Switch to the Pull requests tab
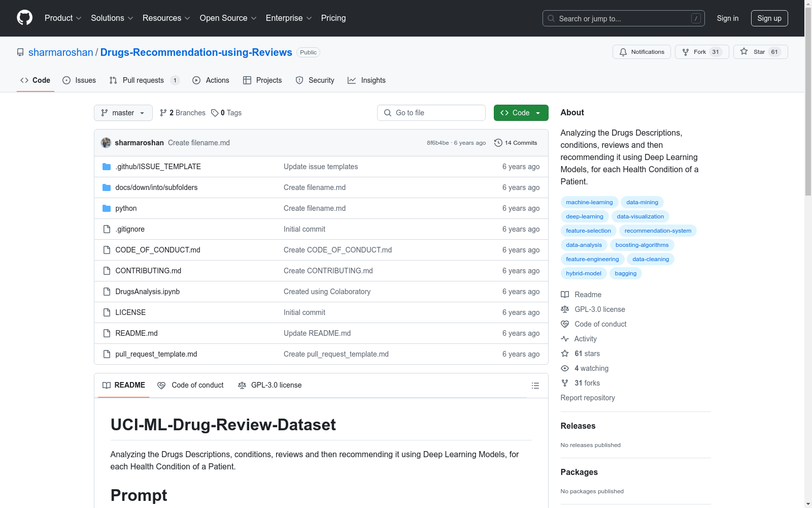 pos(144,80)
